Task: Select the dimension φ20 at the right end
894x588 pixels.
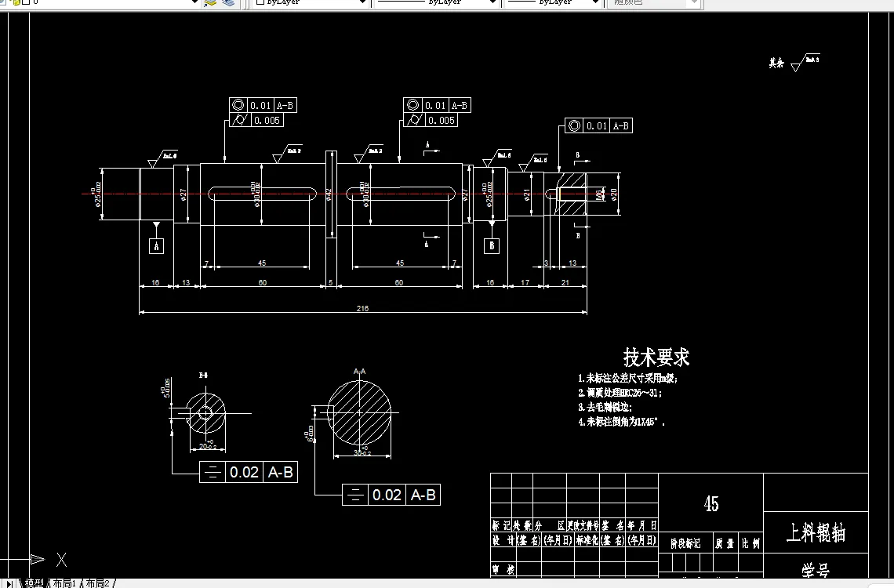Action: point(614,194)
